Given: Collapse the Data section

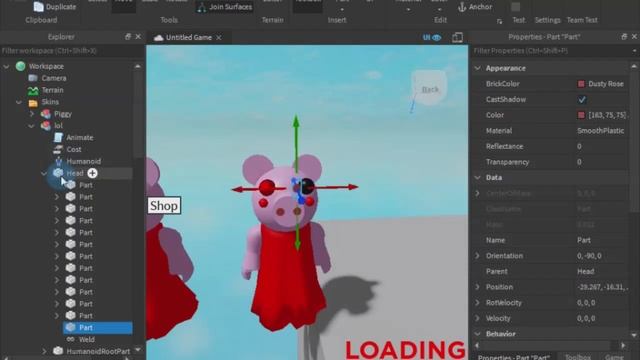Looking at the screenshot, I should coord(478,178).
